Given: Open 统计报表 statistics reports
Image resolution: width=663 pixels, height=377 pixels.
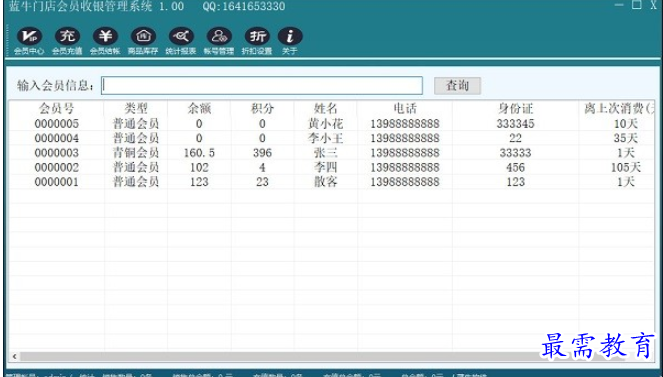Looking at the screenshot, I should pyautogui.click(x=181, y=41).
